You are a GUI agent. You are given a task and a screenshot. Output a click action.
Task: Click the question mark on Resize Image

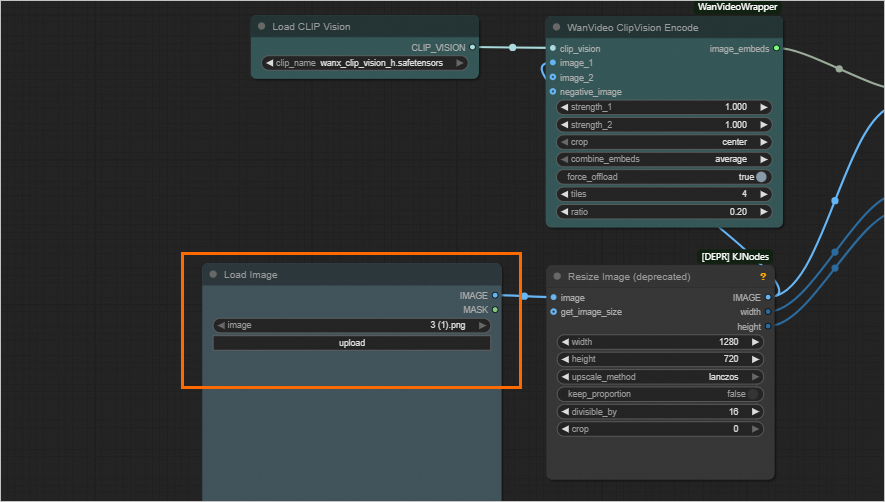(763, 276)
